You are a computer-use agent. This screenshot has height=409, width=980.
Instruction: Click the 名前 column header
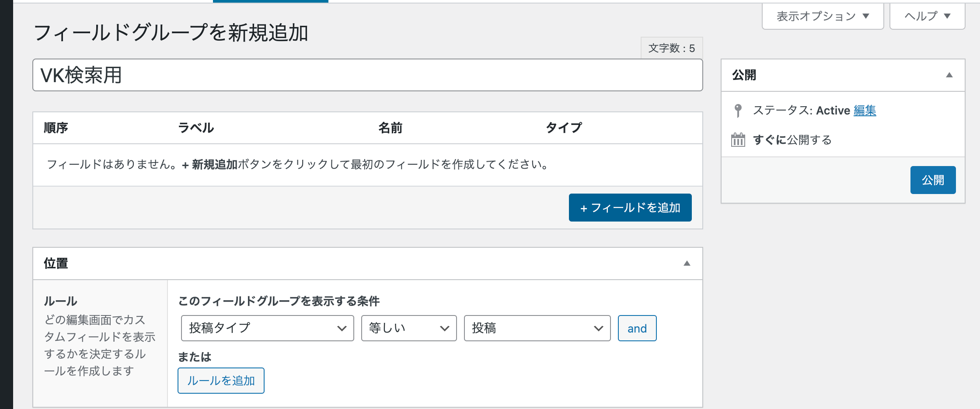390,128
